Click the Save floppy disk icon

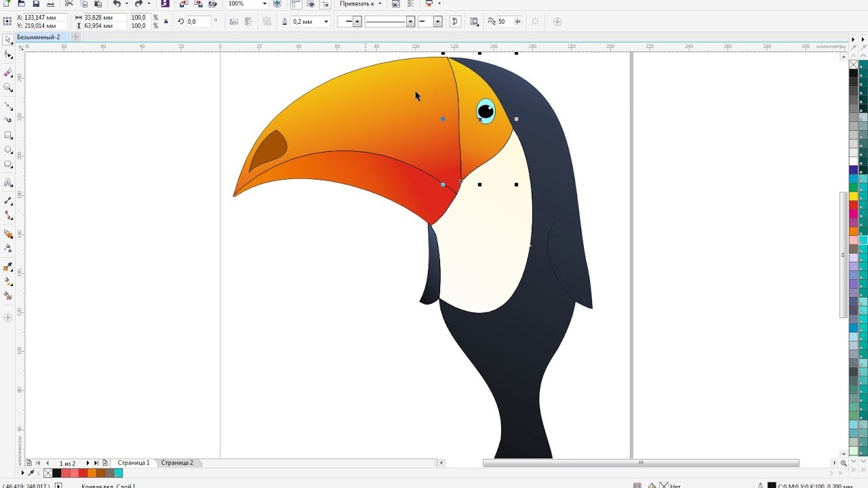pos(36,4)
